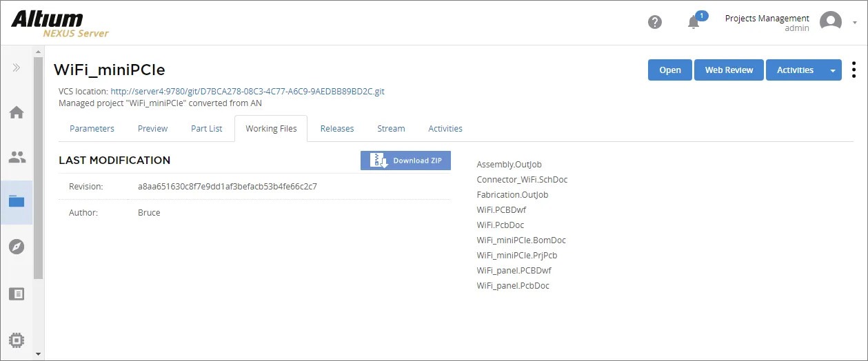Click the sidebar scrollbar up arrow
The width and height of the screenshot is (868, 361).
coord(38,52)
